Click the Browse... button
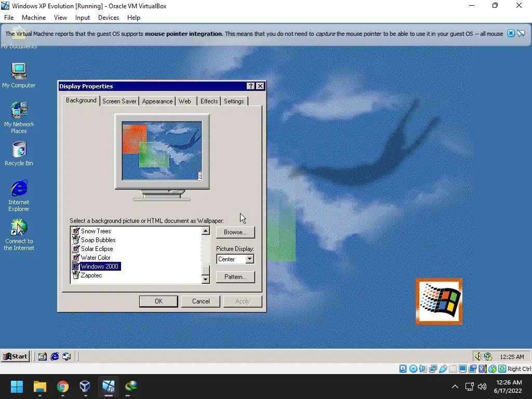Viewport: 532px width, 399px height. 235,232
